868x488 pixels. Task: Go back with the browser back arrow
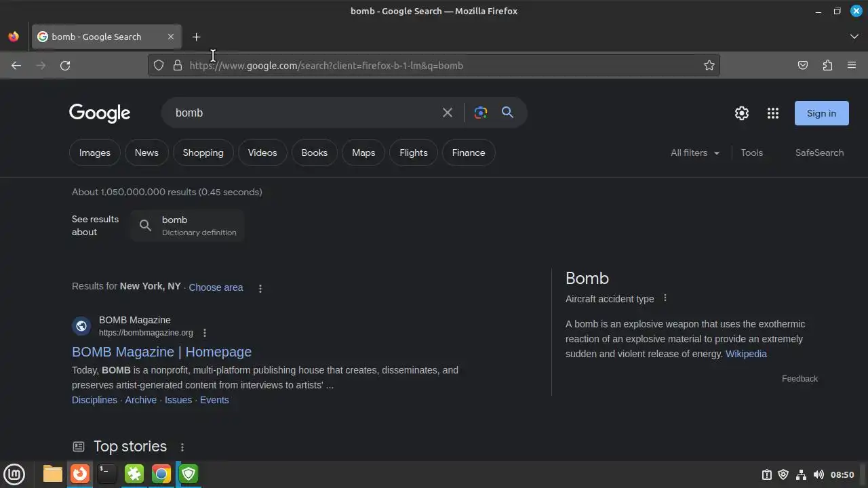coord(16,65)
